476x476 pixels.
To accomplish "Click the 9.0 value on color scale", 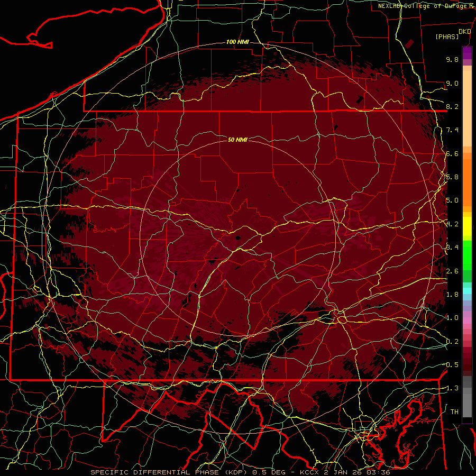I will (x=452, y=83).
